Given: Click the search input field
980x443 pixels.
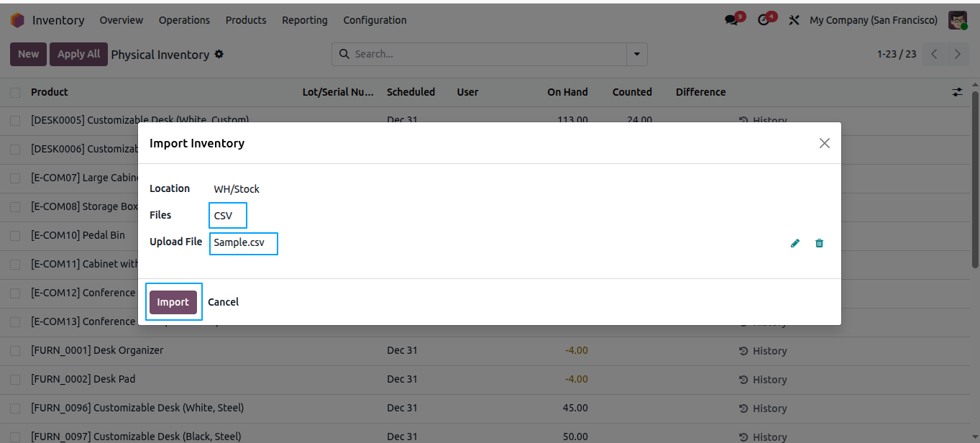Looking at the screenshot, I should tap(489, 54).
